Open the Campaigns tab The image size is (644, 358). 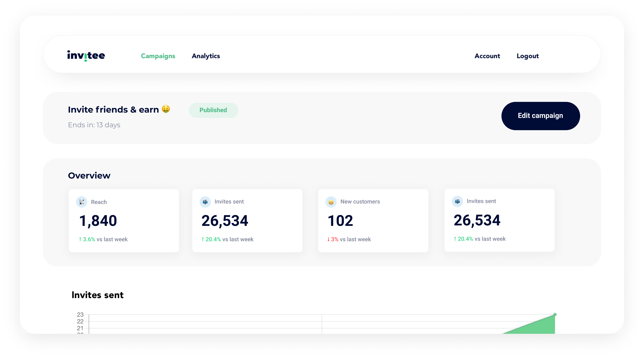[x=158, y=56]
